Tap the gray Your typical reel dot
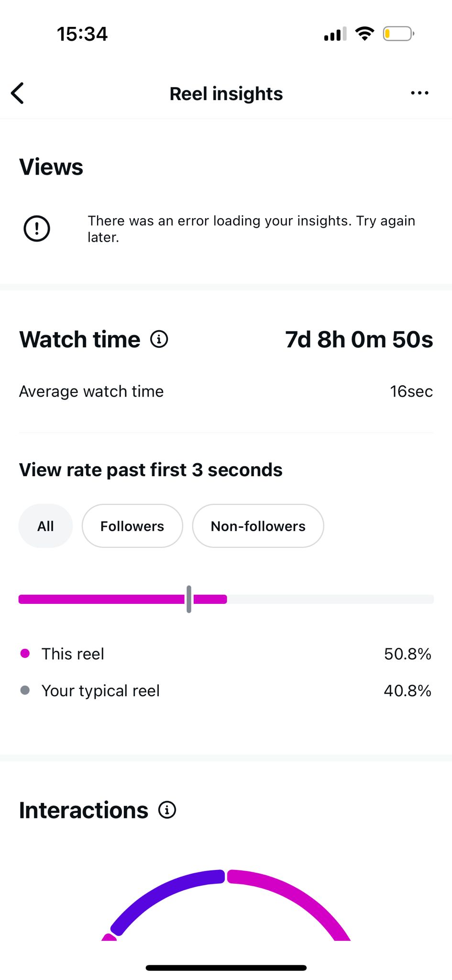Screen dimensions: 452x980 click(25, 690)
